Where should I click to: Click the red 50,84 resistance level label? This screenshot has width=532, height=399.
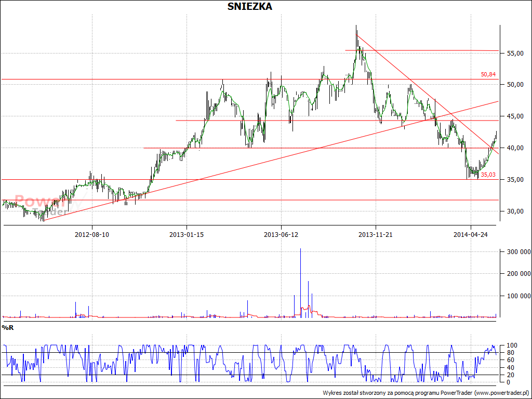point(488,75)
